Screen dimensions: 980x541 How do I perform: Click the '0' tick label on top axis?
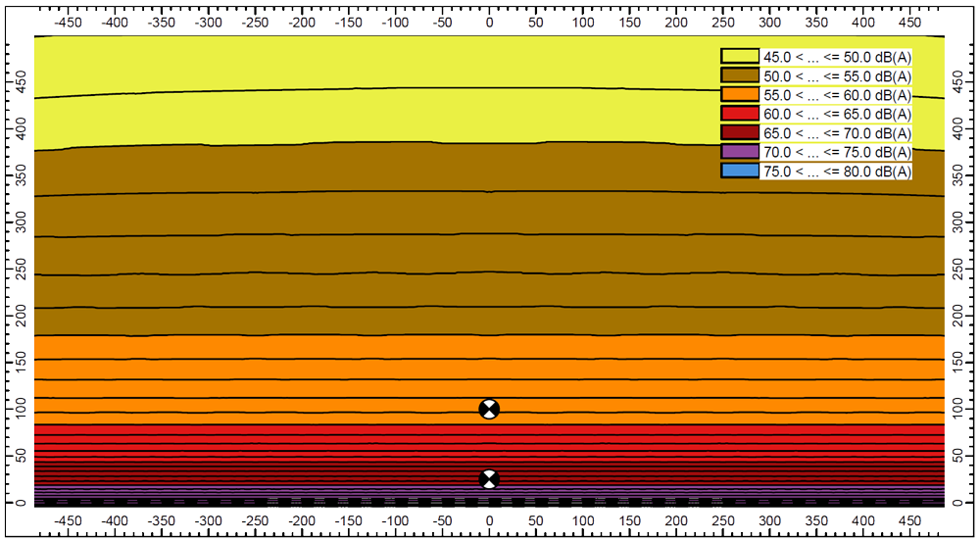(489, 20)
